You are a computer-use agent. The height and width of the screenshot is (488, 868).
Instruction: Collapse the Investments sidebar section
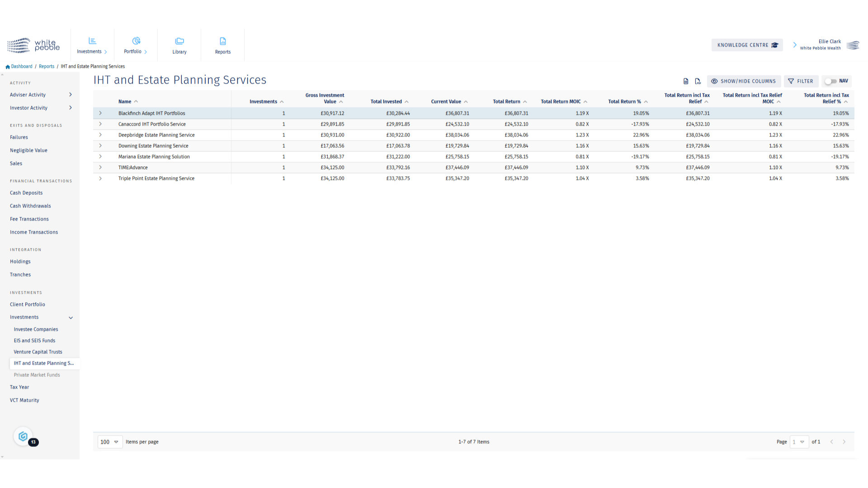(x=71, y=318)
